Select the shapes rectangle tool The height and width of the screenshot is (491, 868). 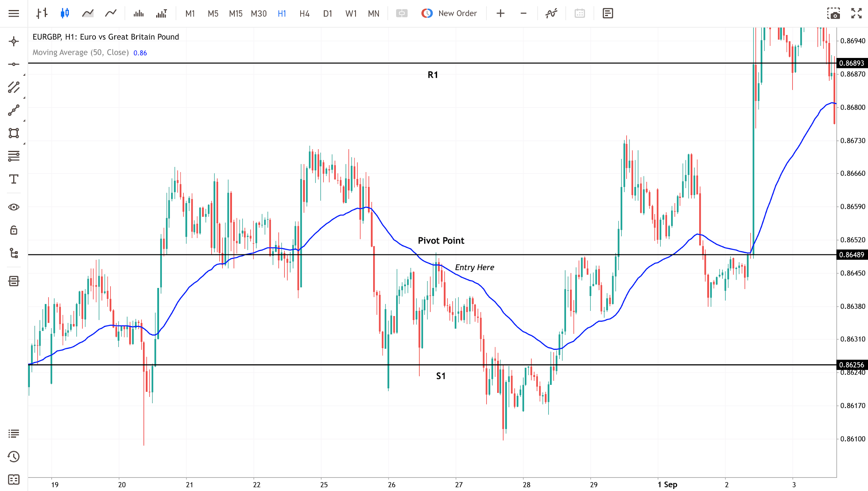[14, 133]
